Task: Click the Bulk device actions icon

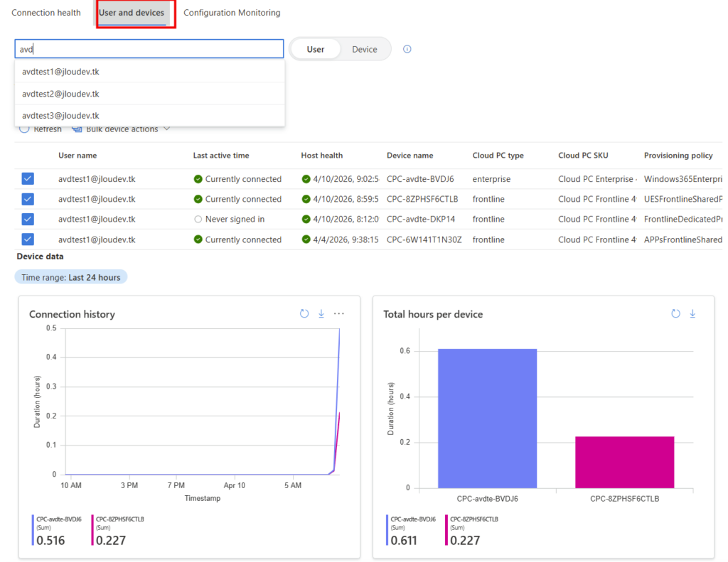Action: [77, 129]
